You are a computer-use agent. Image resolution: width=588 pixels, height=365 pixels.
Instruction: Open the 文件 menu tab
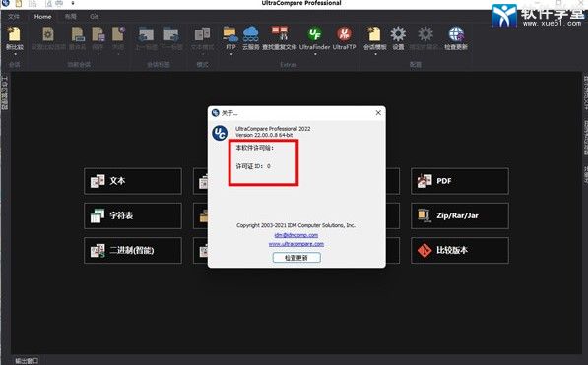click(14, 17)
